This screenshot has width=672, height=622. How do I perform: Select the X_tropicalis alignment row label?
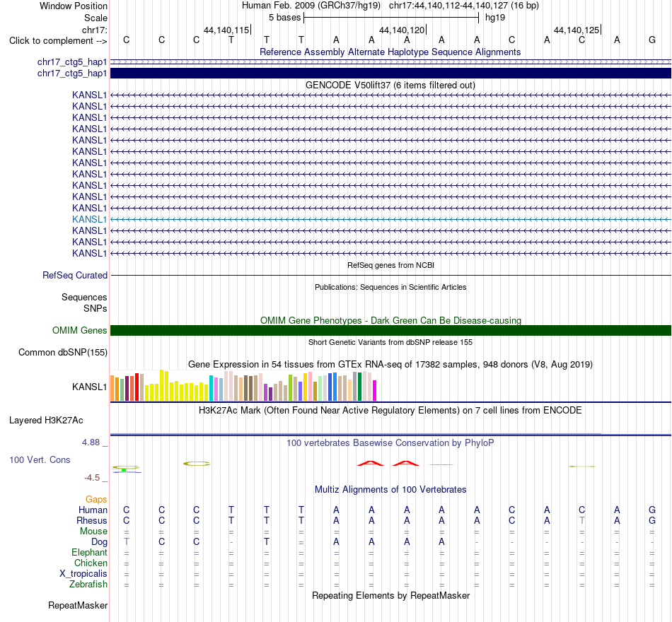(x=83, y=574)
